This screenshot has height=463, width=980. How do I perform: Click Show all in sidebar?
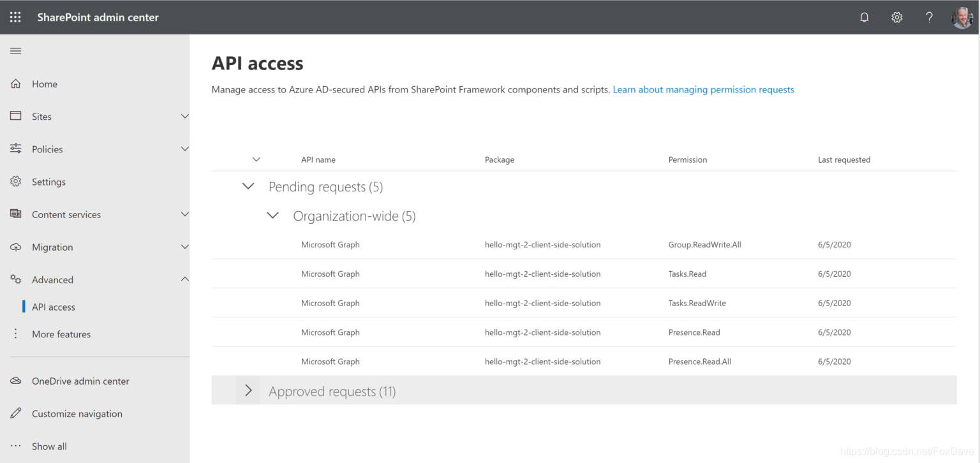(49, 446)
